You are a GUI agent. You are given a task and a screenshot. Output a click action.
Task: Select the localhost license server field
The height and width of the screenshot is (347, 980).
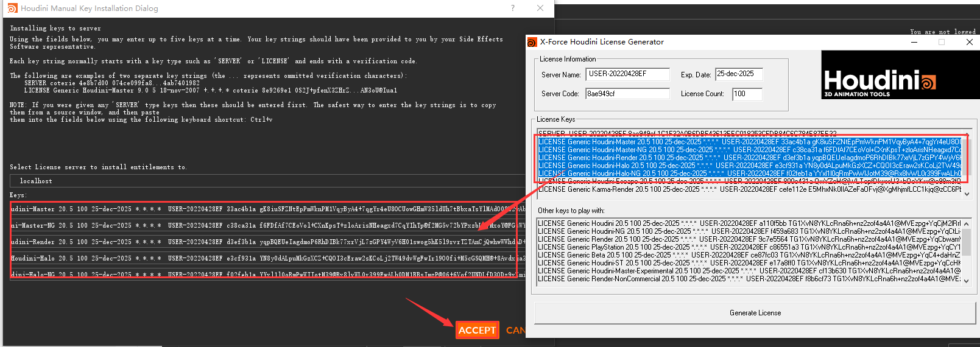[x=268, y=181]
